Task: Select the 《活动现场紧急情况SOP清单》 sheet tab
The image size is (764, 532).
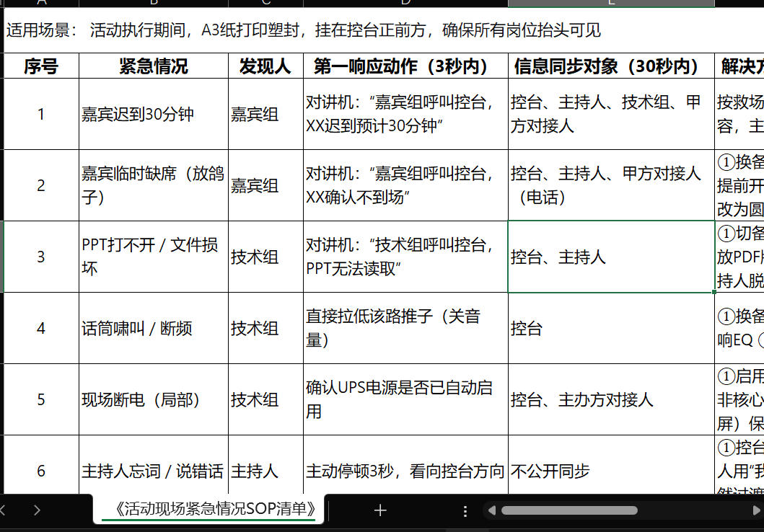Action: (x=209, y=509)
